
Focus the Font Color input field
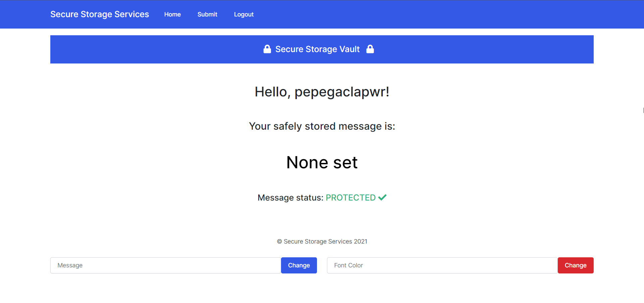point(442,265)
